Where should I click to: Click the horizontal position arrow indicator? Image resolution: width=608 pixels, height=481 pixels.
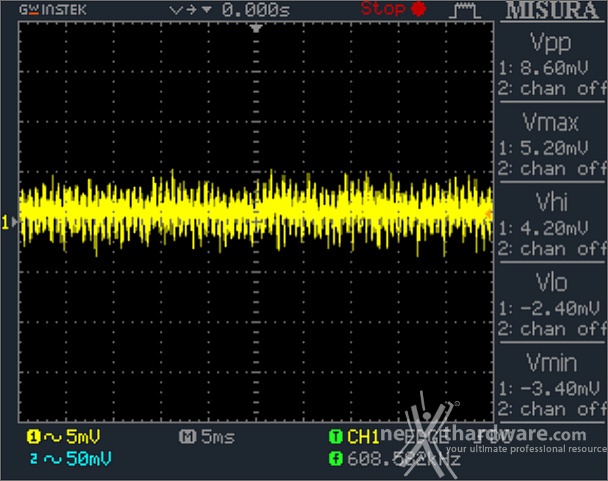coord(191,10)
